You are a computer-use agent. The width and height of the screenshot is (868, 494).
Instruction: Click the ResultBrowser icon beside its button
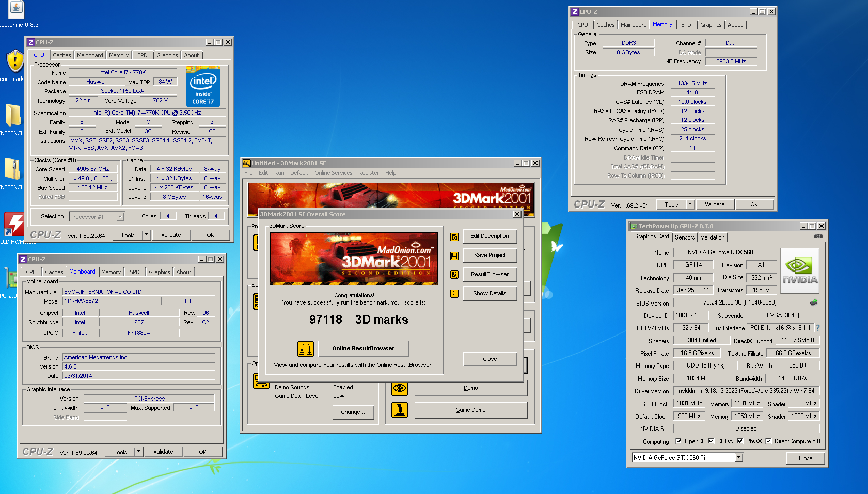click(x=454, y=275)
